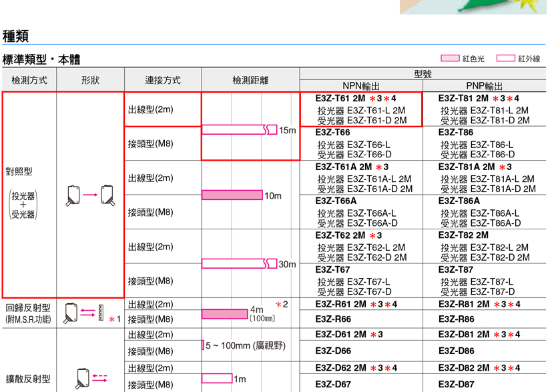The image size is (554, 392).
Task: Select the 30m detection distance bar
Action: (239, 263)
